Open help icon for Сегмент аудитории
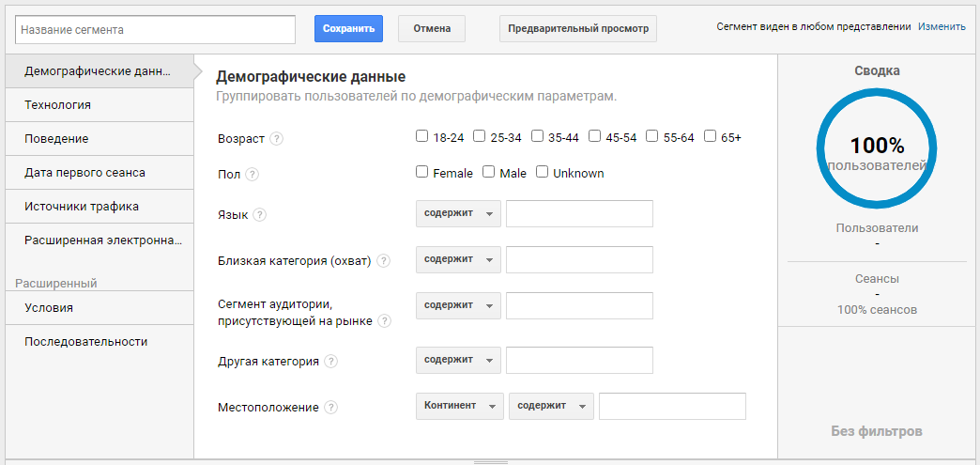 384,321
